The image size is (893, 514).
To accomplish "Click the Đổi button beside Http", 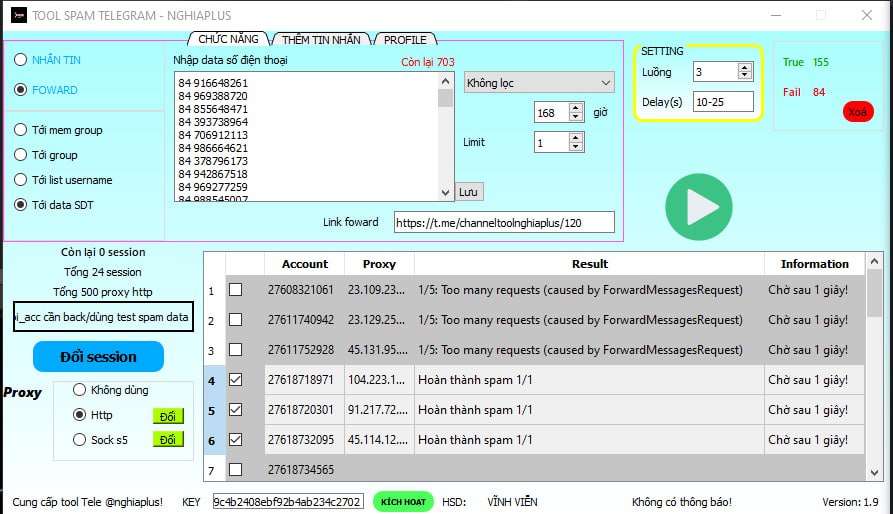I will tap(168, 415).
